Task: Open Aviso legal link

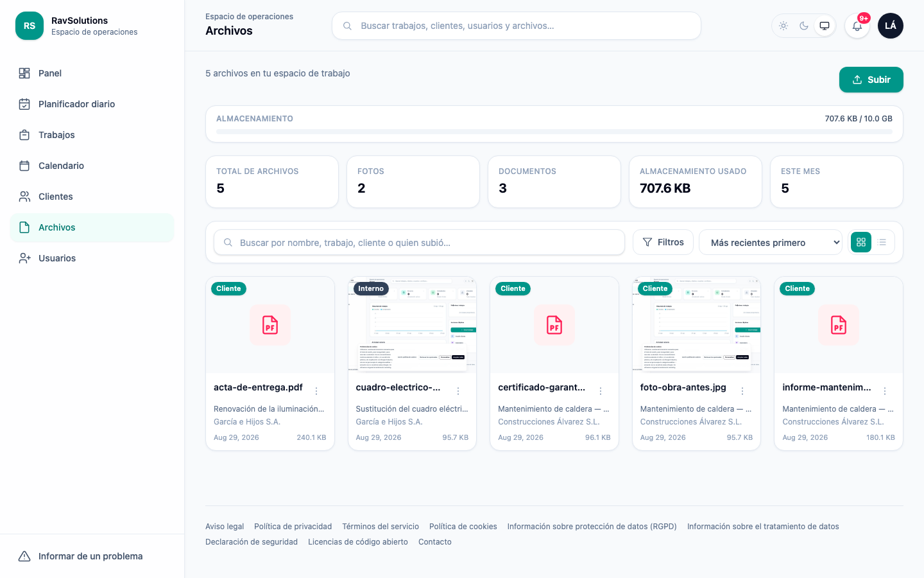Action: (x=225, y=527)
